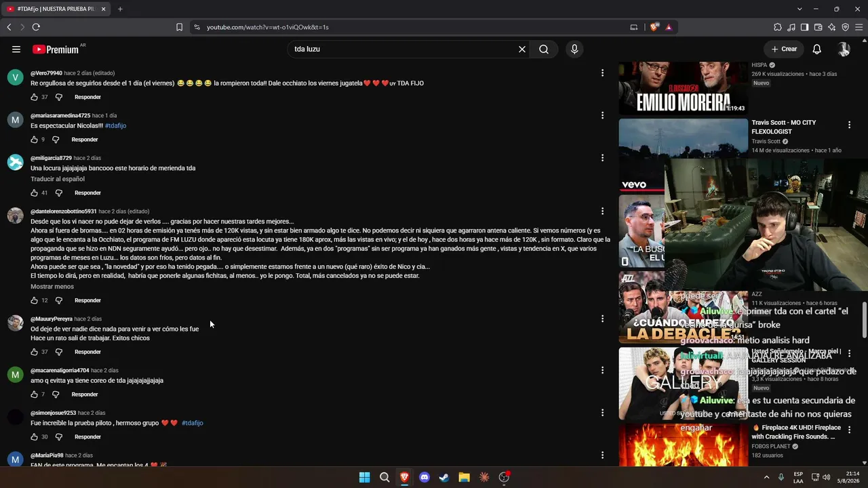Like @dantelorenzobottino5931's long comment
This screenshot has height=488, width=868.
point(34,300)
